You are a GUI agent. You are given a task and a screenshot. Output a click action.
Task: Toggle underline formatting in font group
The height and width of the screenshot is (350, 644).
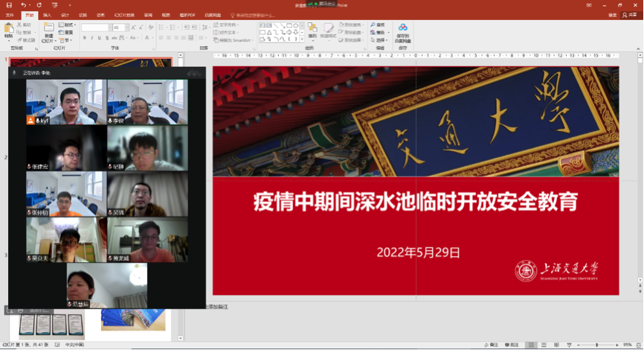point(100,38)
